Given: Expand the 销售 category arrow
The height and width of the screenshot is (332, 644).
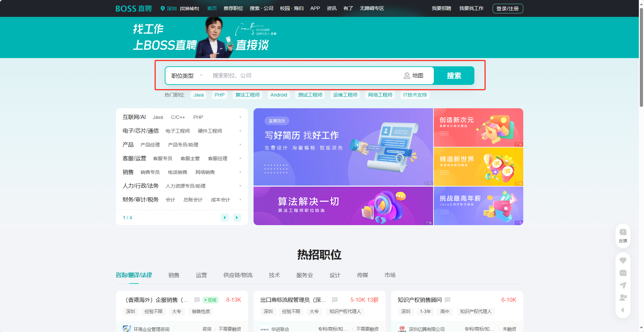Looking at the screenshot, I should pyautogui.click(x=240, y=172).
